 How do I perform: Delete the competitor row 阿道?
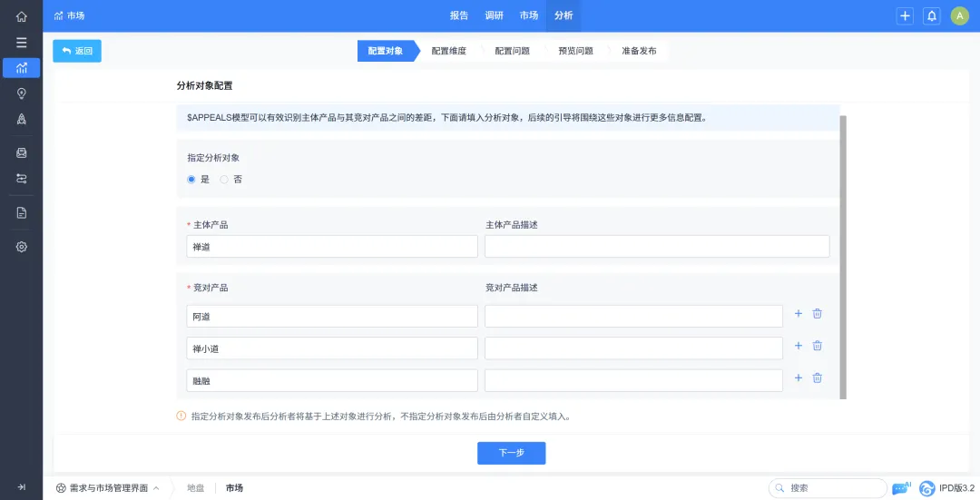pyautogui.click(x=817, y=314)
